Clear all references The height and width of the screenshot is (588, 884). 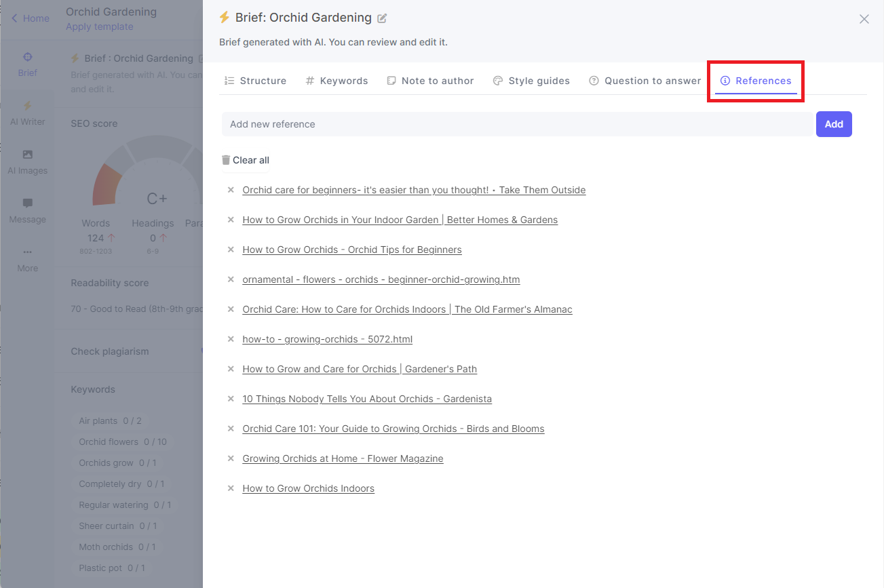(x=246, y=160)
